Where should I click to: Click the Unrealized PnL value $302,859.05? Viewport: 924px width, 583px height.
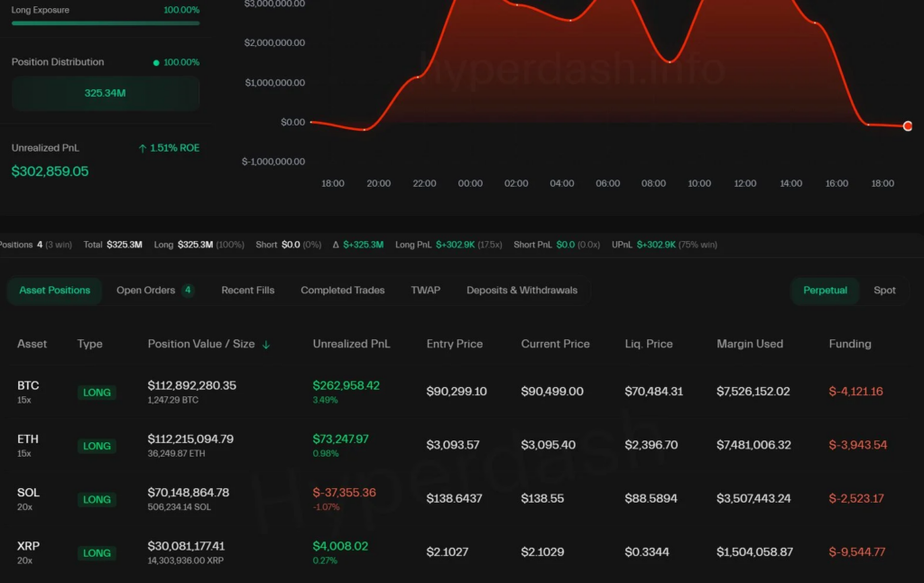(x=50, y=171)
